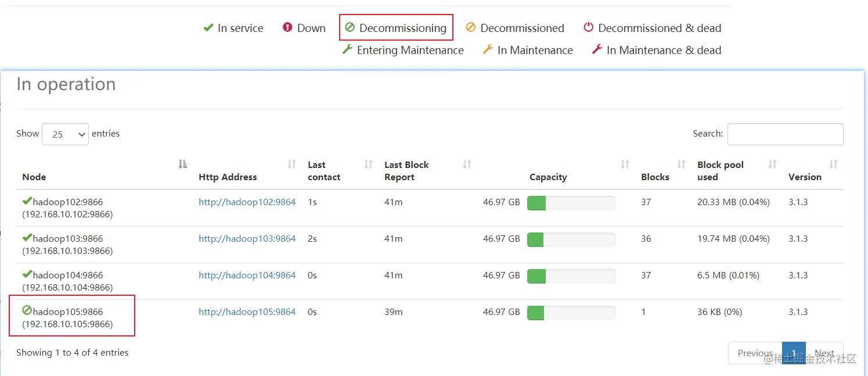Sort by Node column sort icon
The width and height of the screenshot is (868, 376).
[183, 164]
